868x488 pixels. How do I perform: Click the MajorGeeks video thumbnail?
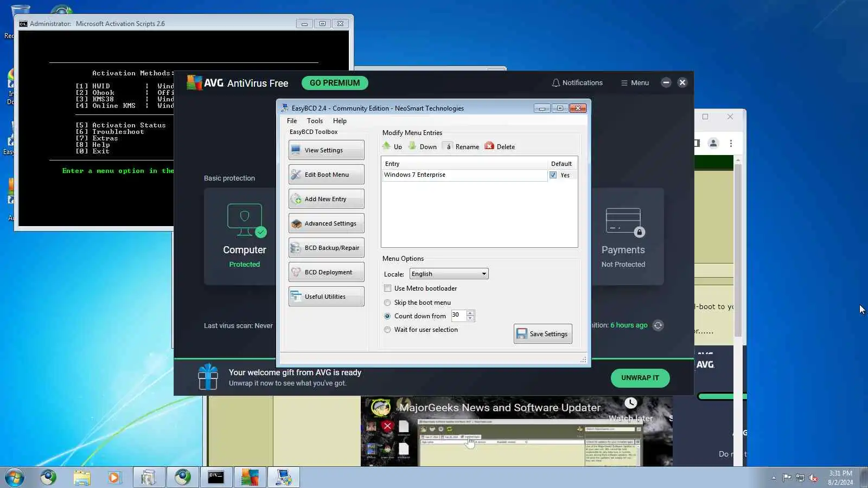pyautogui.click(x=516, y=431)
